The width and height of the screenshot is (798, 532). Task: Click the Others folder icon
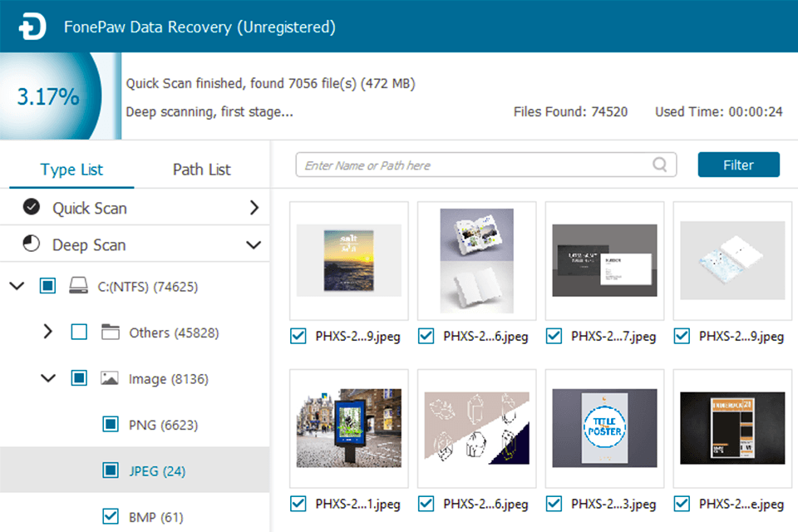tap(111, 332)
